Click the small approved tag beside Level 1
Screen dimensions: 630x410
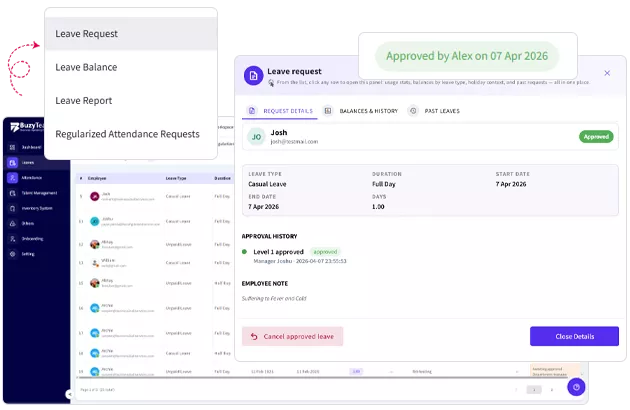(x=325, y=252)
